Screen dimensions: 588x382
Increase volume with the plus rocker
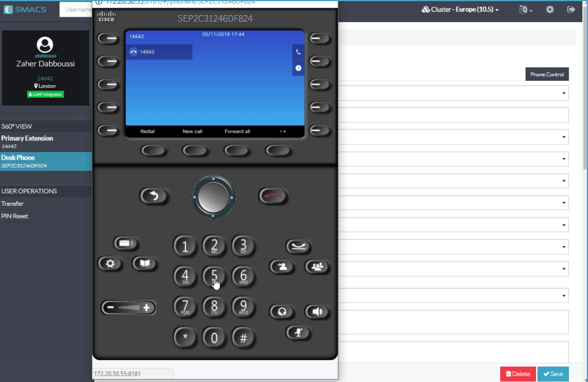click(146, 308)
